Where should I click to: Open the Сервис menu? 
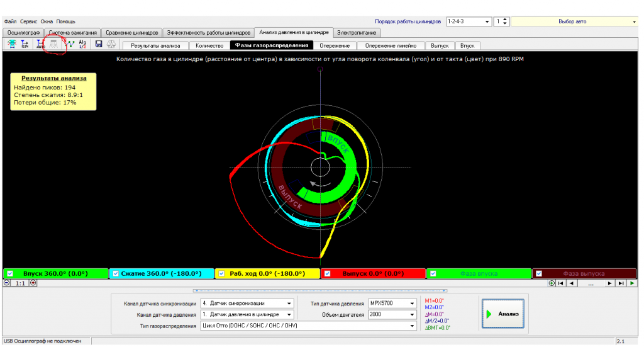[28, 21]
